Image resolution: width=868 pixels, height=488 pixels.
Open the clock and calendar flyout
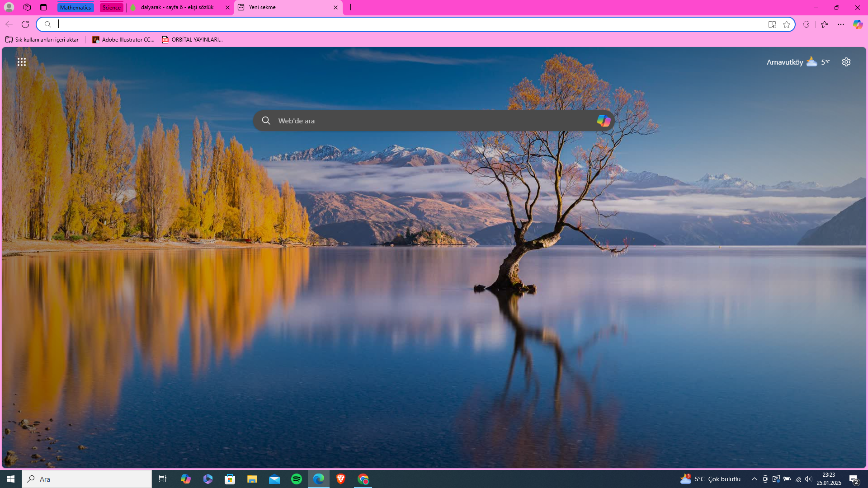(x=829, y=479)
